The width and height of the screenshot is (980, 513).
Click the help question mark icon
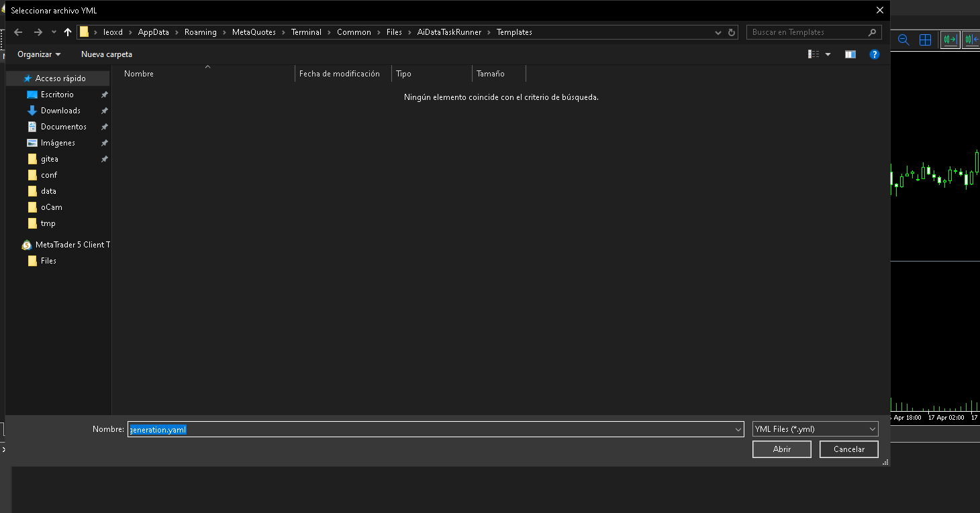[x=874, y=54]
